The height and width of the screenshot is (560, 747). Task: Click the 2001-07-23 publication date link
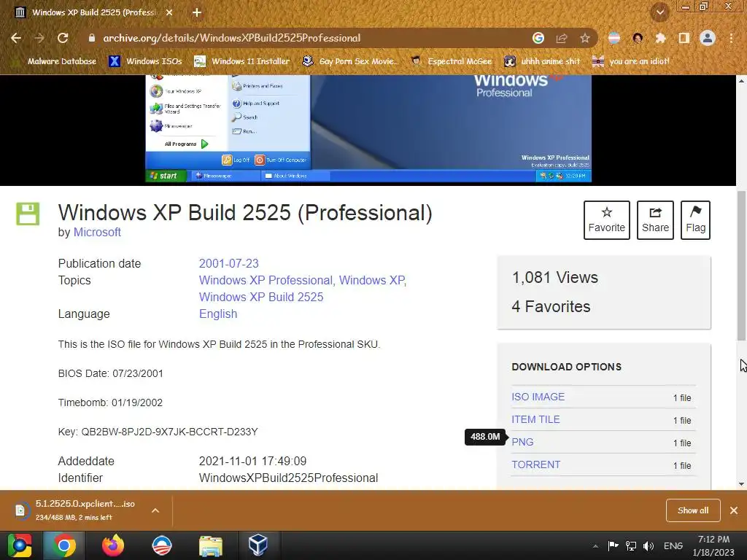228,263
